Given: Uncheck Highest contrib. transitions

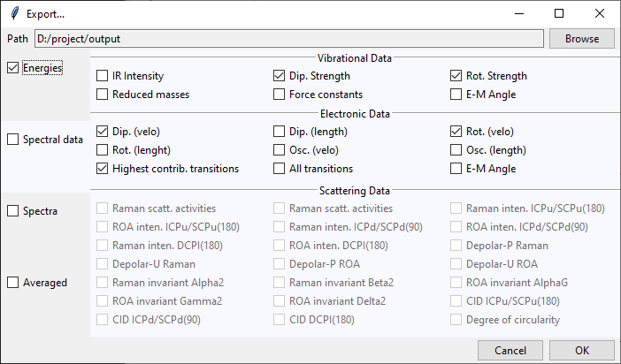Looking at the screenshot, I should pyautogui.click(x=103, y=169).
